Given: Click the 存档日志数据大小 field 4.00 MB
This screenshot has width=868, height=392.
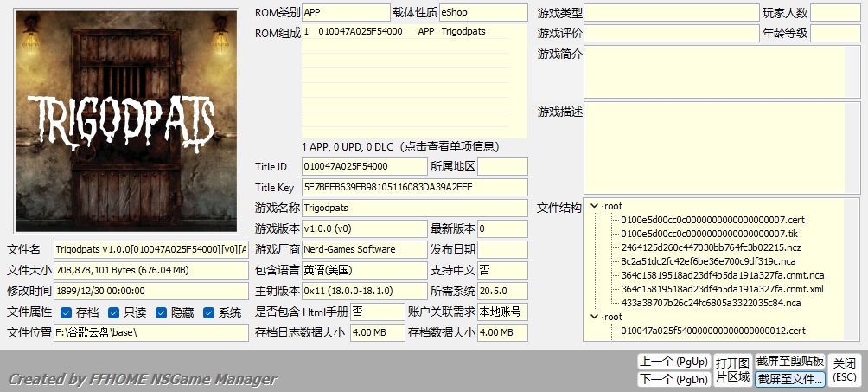Looking at the screenshot, I should [x=378, y=332].
